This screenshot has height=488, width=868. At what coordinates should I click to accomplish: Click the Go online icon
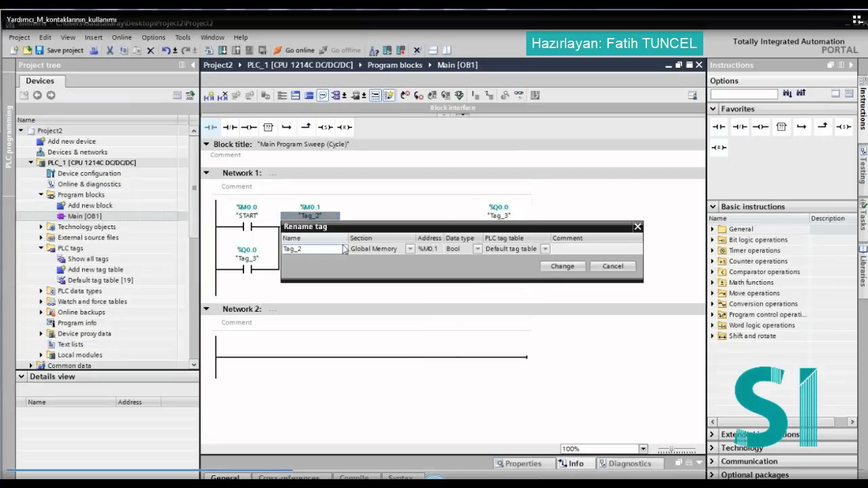[278, 50]
